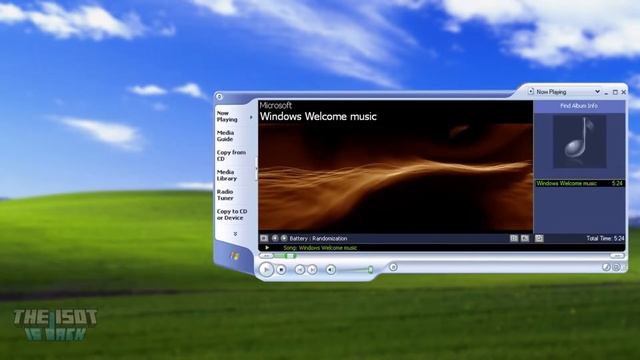
Task: Toggle the playlist pane icon
Action: click(525, 238)
